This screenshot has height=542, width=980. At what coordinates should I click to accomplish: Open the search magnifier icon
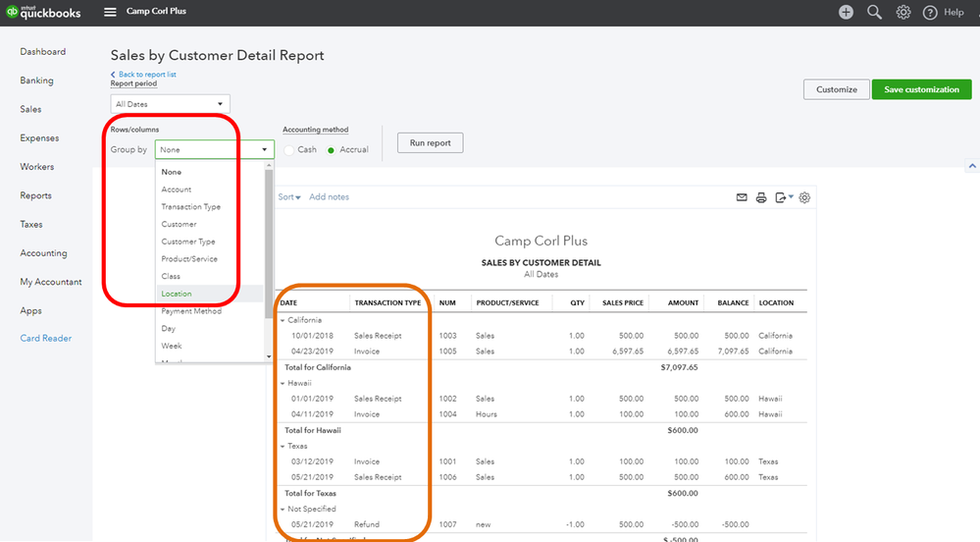[874, 12]
